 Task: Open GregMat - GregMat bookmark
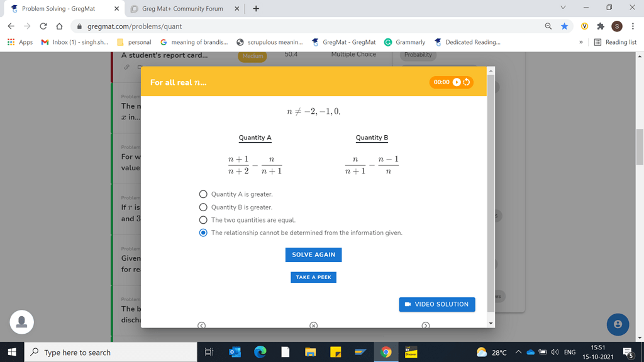coord(344,42)
